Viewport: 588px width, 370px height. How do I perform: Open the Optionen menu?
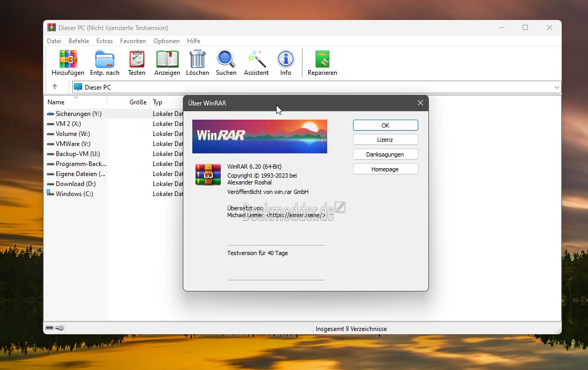(166, 41)
